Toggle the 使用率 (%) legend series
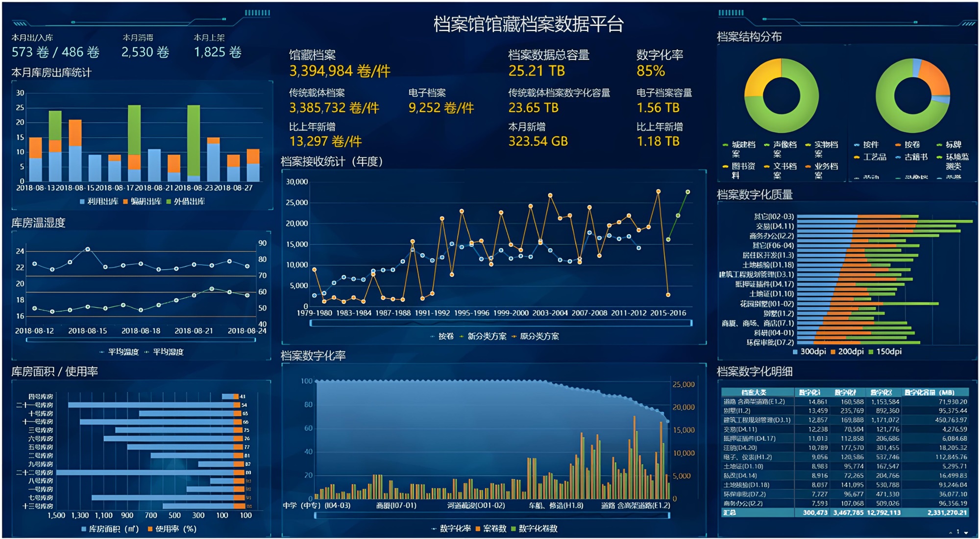980x539 pixels. 150,529
